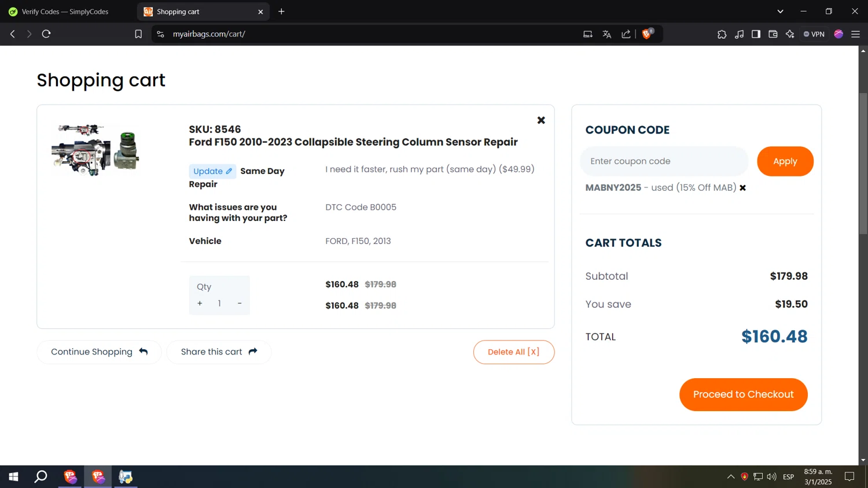Toggle the browser sidebar panel
Image resolution: width=868 pixels, height=488 pixels.
coord(756,34)
